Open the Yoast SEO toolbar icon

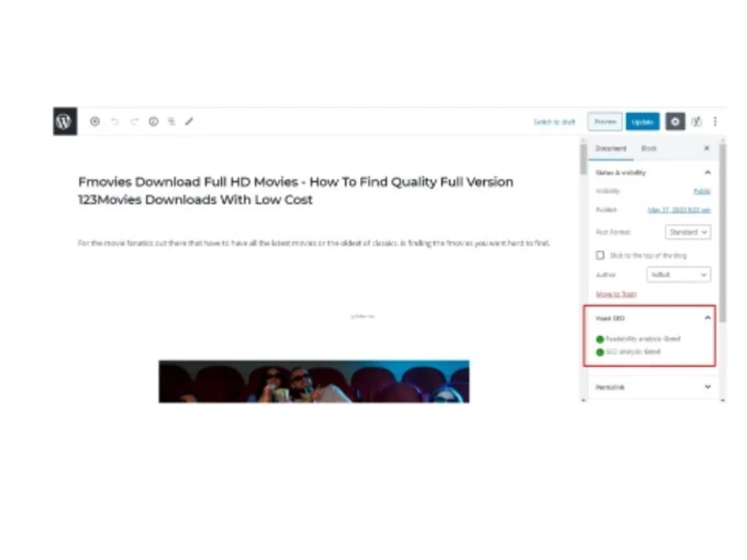(x=696, y=122)
